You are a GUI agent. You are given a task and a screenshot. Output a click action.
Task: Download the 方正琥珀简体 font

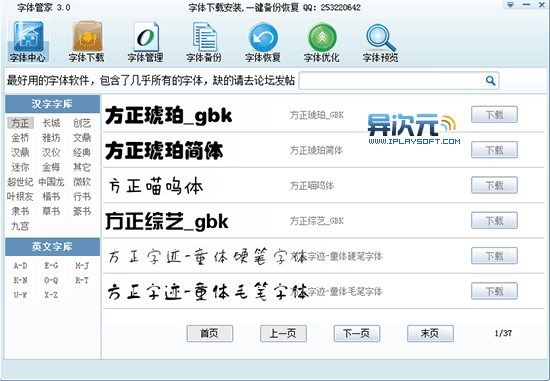(x=494, y=150)
